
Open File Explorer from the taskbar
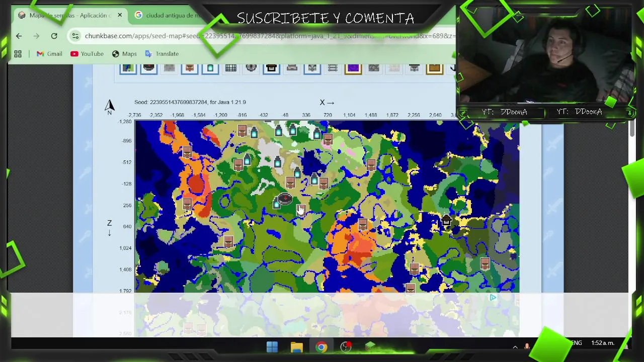[296, 347]
